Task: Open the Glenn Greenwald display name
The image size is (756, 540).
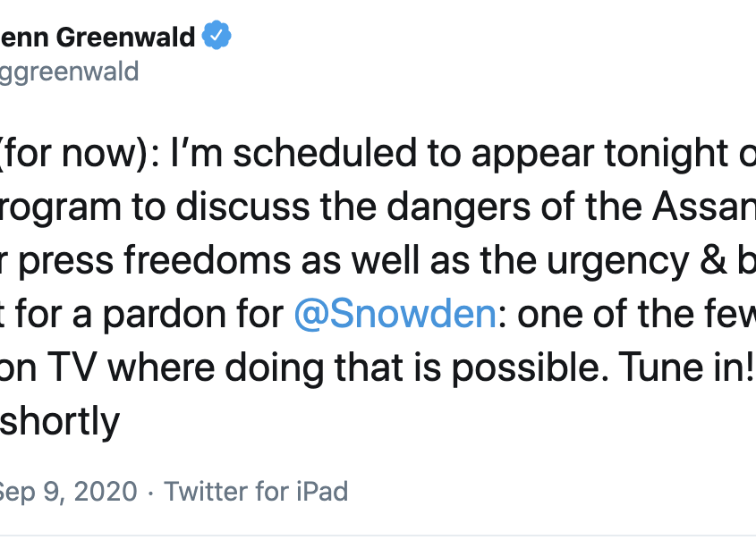Action: [98, 37]
